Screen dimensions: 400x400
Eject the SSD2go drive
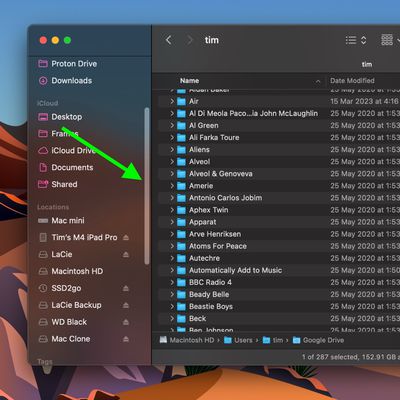[x=126, y=288]
